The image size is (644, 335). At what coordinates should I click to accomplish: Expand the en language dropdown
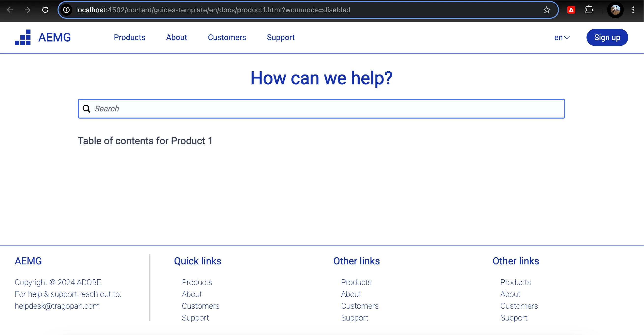(562, 37)
